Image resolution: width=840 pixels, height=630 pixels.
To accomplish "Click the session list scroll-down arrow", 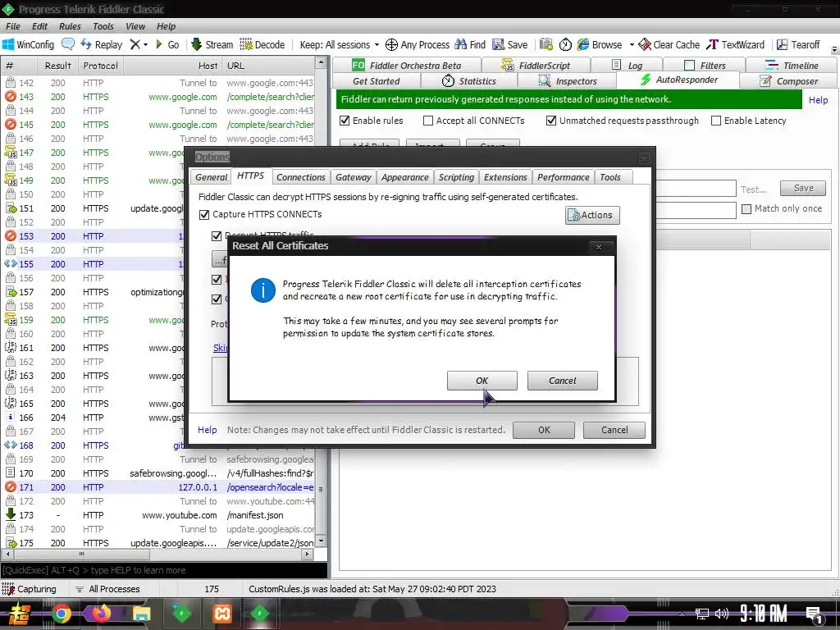I will point(321,541).
